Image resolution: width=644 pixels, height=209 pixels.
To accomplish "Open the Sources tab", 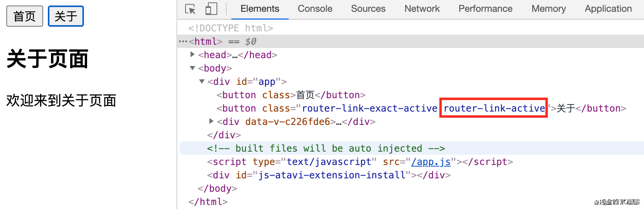I will pos(368,9).
